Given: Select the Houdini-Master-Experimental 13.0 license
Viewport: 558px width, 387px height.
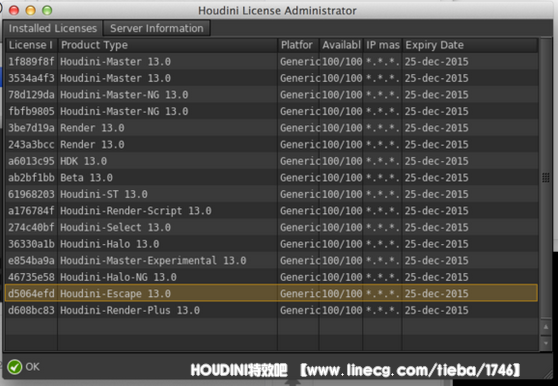Looking at the screenshot, I should pos(272,261).
